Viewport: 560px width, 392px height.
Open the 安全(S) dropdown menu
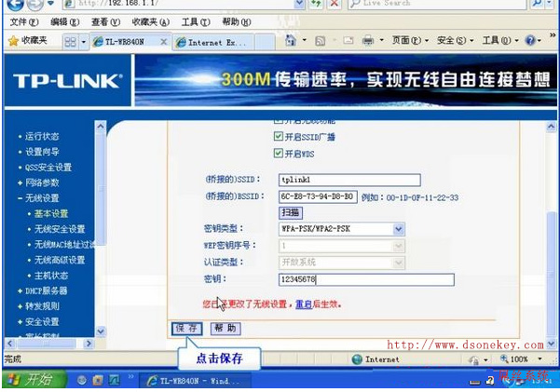tap(456, 40)
